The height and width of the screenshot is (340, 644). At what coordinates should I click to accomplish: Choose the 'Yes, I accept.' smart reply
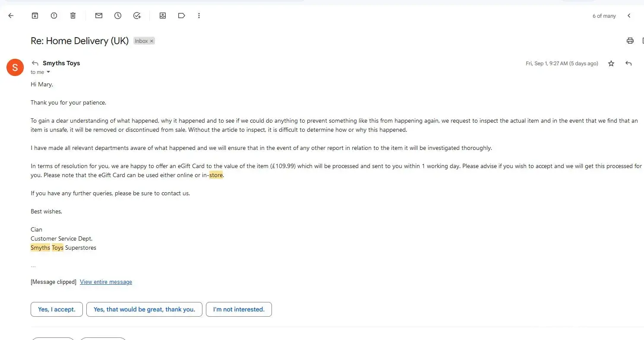[57, 309]
